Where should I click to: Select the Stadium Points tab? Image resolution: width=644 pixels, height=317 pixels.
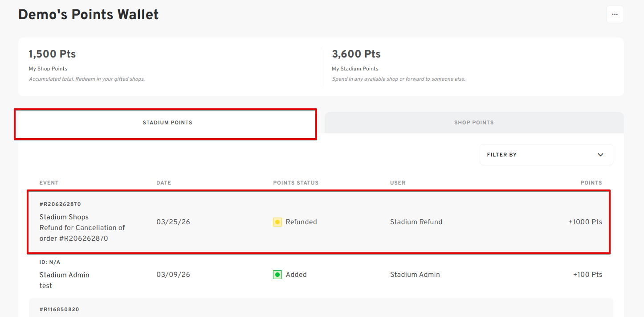tap(167, 123)
